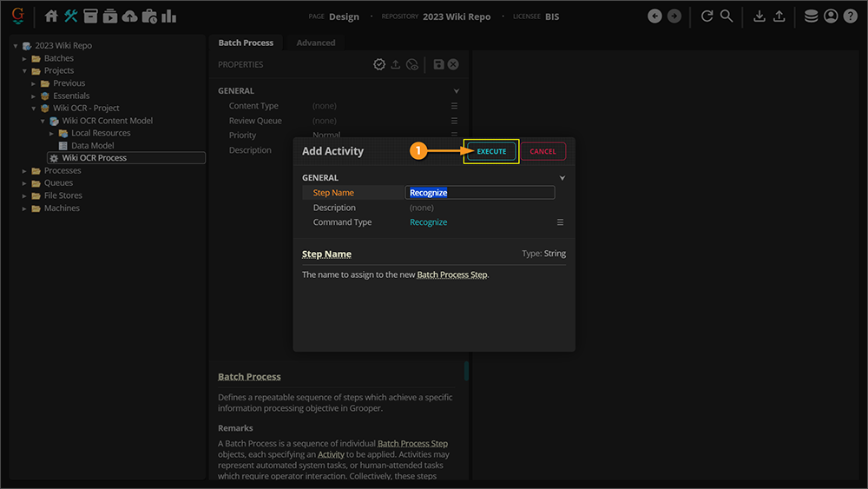
Task: Click the database stack icon
Action: 811,17
